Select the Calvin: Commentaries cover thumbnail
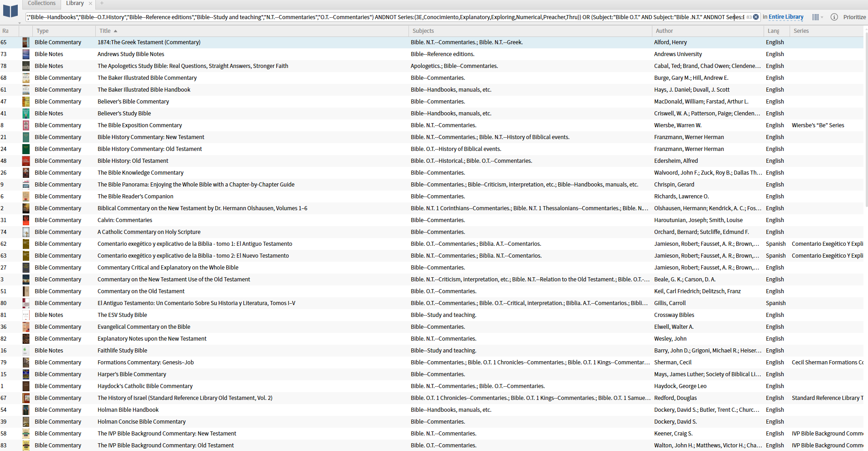868x451 pixels. coord(26,220)
